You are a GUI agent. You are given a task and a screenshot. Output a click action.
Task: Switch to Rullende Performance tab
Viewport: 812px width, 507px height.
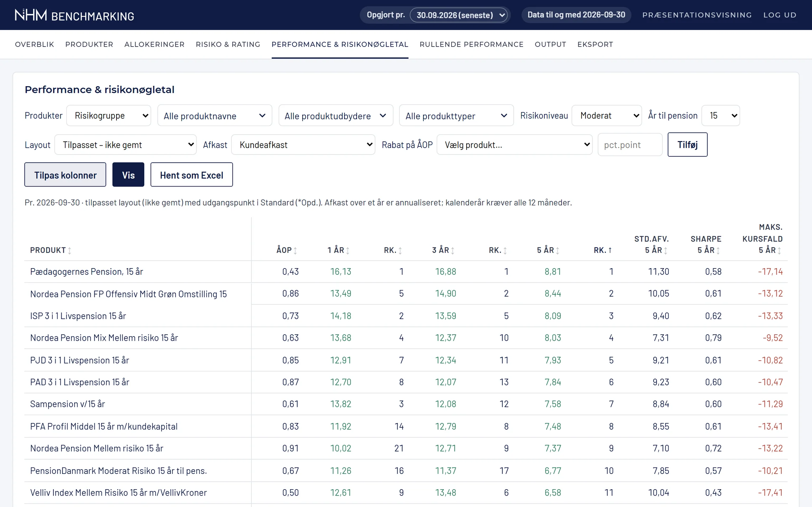[472, 45]
